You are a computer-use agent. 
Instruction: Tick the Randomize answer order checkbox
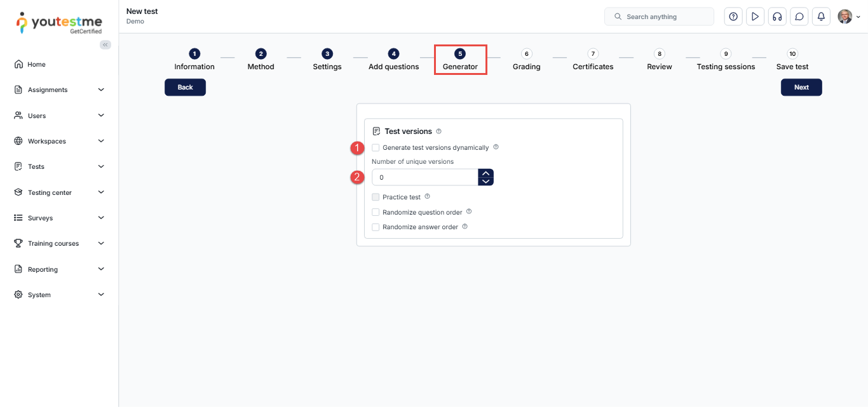376,227
